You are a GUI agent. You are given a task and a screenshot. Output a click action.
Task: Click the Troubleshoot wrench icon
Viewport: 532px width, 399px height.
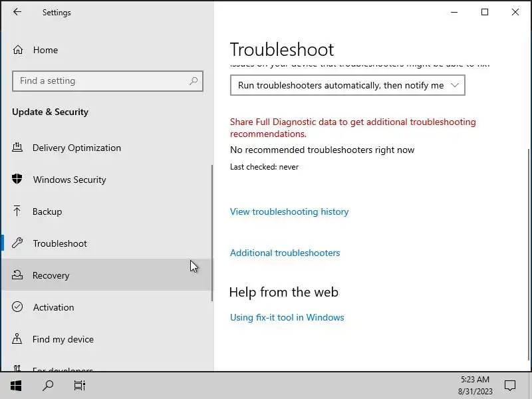(17, 243)
